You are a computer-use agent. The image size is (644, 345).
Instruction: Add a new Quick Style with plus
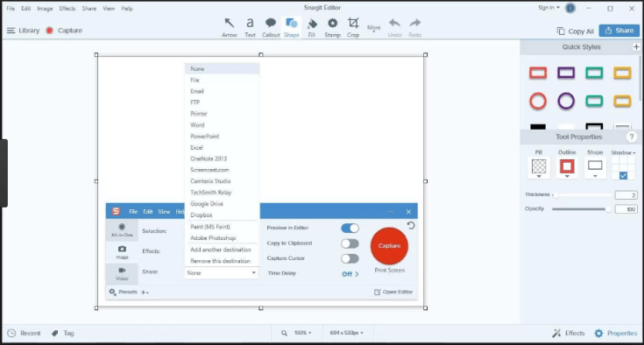tap(636, 46)
